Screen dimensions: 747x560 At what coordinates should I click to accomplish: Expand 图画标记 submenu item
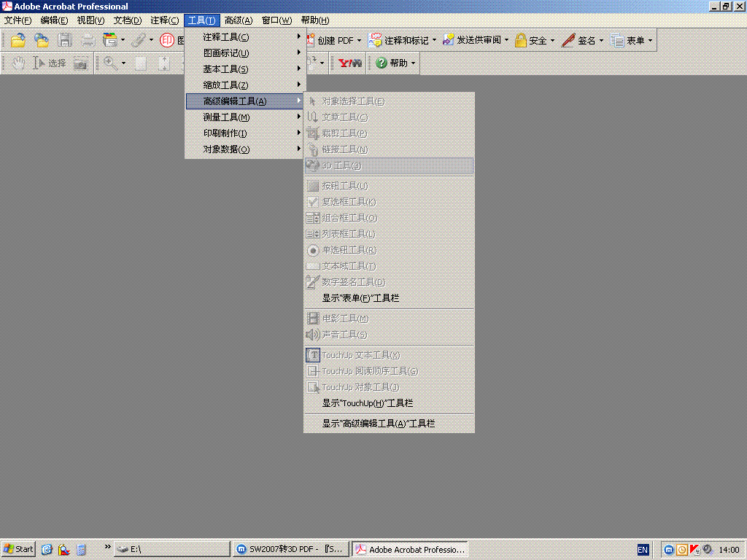click(244, 52)
